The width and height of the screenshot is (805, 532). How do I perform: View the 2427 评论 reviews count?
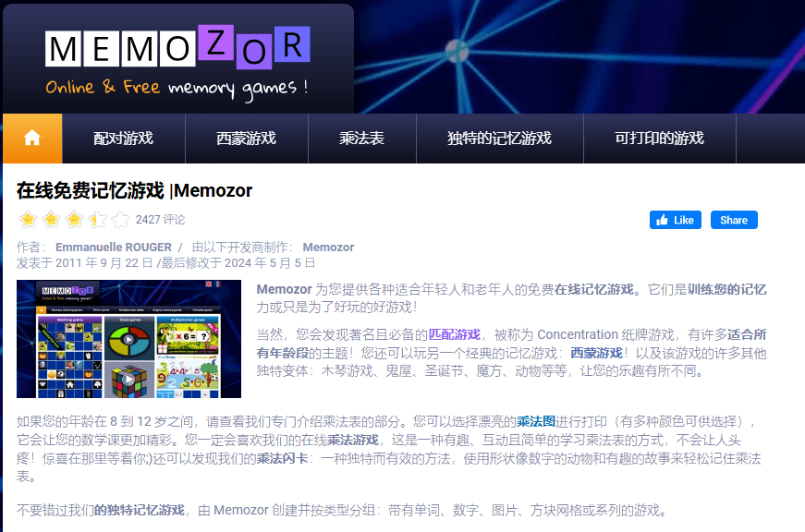160,220
